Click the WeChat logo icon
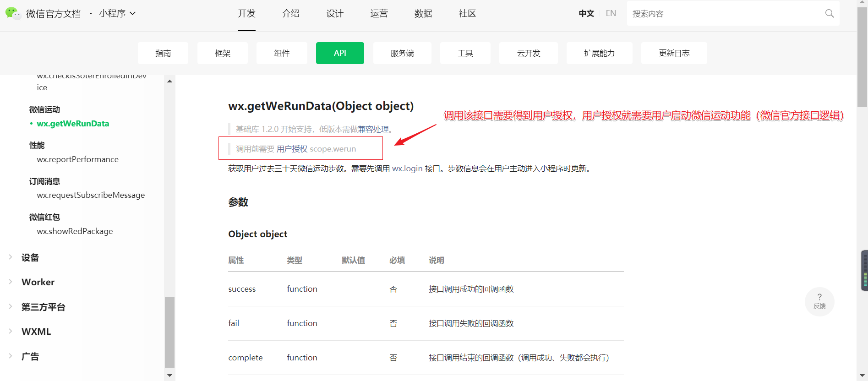The width and height of the screenshot is (868, 381). click(13, 13)
